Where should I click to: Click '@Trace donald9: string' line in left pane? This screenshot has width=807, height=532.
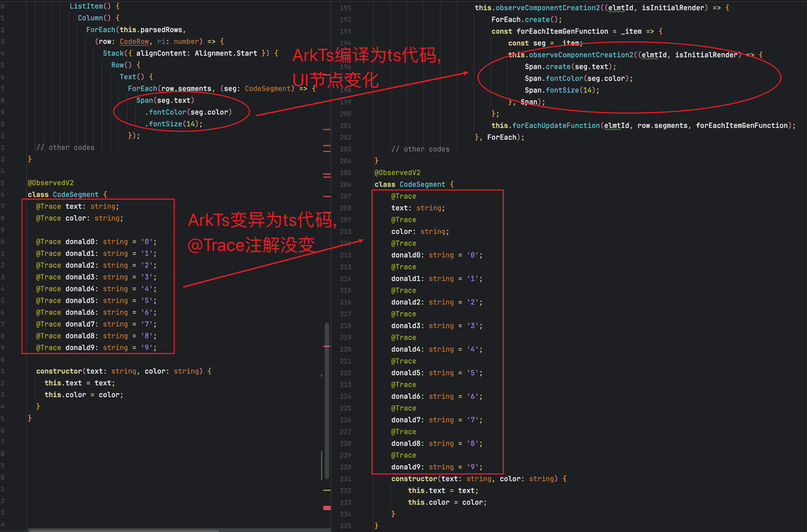point(96,347)
